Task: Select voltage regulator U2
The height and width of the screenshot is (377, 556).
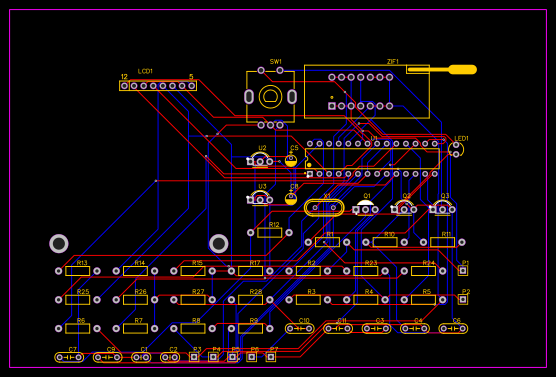Action: point(260,159)
